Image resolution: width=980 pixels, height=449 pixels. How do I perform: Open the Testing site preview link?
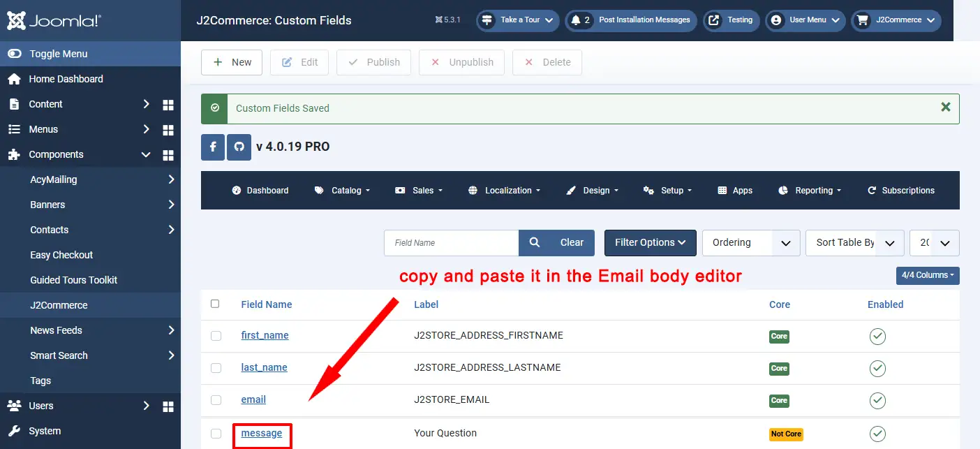732,20
